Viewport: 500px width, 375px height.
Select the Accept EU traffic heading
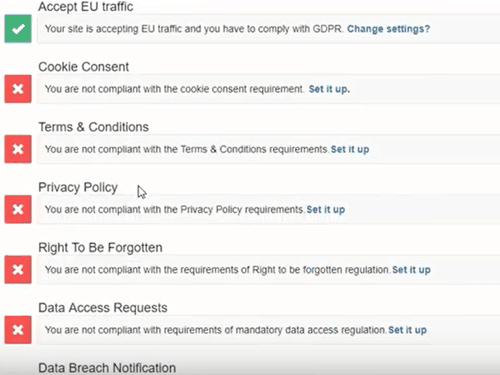pos(86,7)
